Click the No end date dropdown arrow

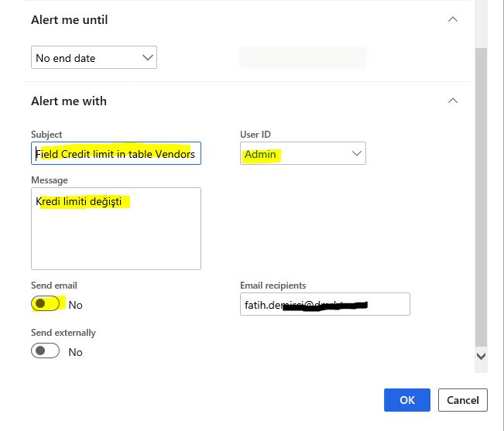148,58
